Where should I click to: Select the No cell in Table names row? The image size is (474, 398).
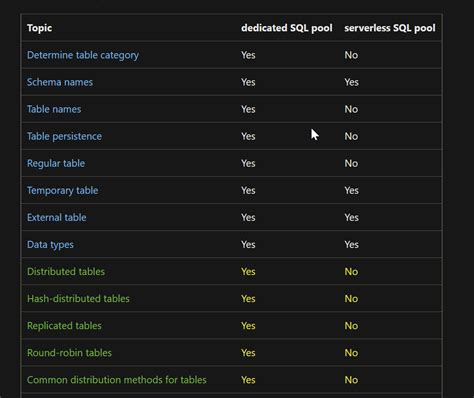(351, 109)
